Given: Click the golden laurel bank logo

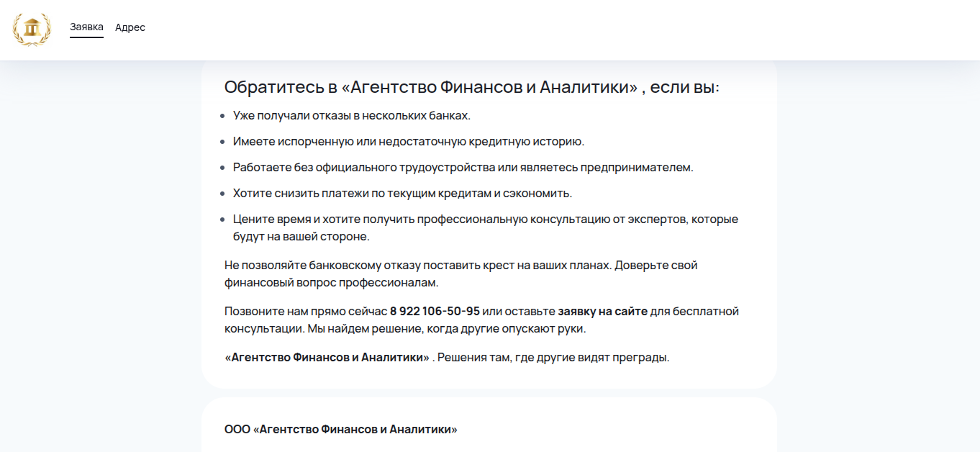Looking at the screenshot, I should [32, 30].
